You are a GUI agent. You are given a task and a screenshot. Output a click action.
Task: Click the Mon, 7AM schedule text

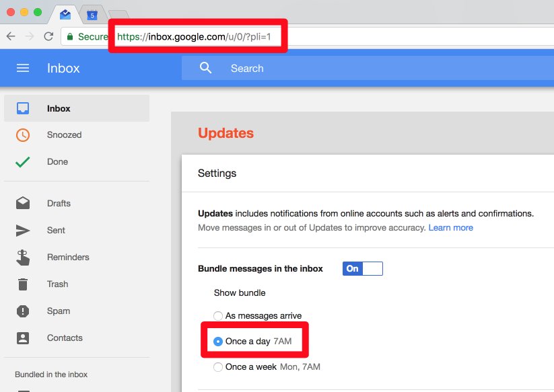tap(300, 367)
